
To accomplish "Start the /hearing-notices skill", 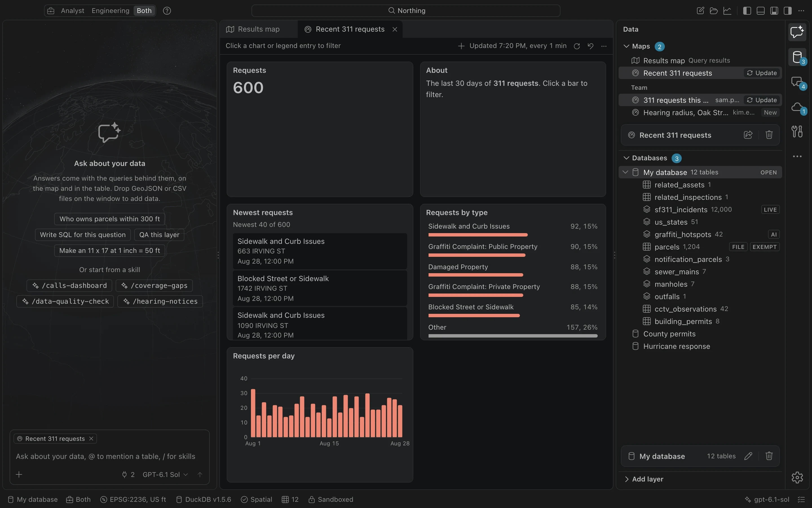I will click(x=160, y=301).
